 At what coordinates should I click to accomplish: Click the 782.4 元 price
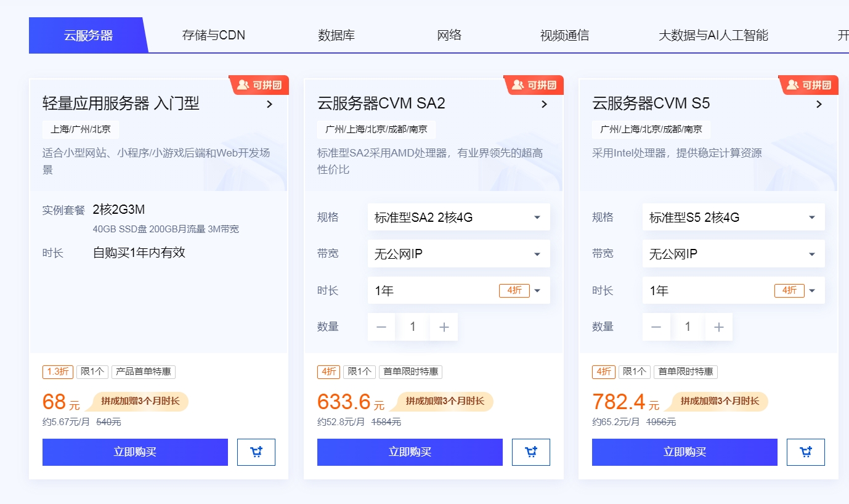click(625, 402)
